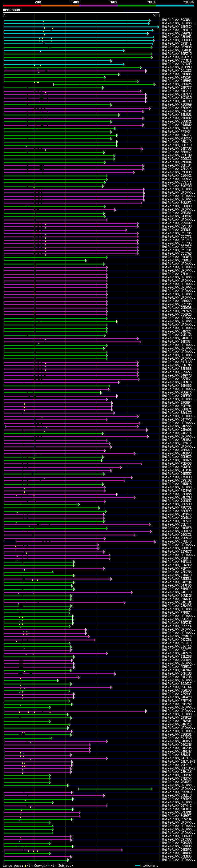
Task: Choose hit UniRef100_Q8H0U8
Action: point(177,40)
